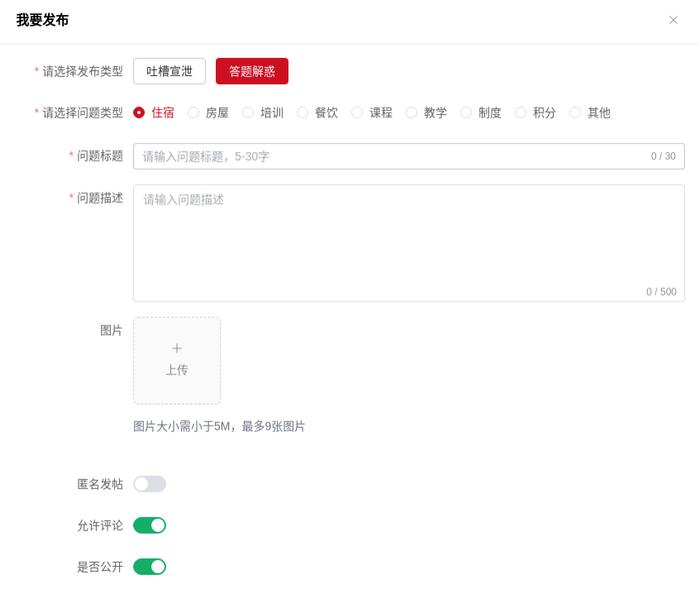Focus the 问题标题 input field
Image resolution: width=700 pixels, height=589 pixels.
point(408,156)
